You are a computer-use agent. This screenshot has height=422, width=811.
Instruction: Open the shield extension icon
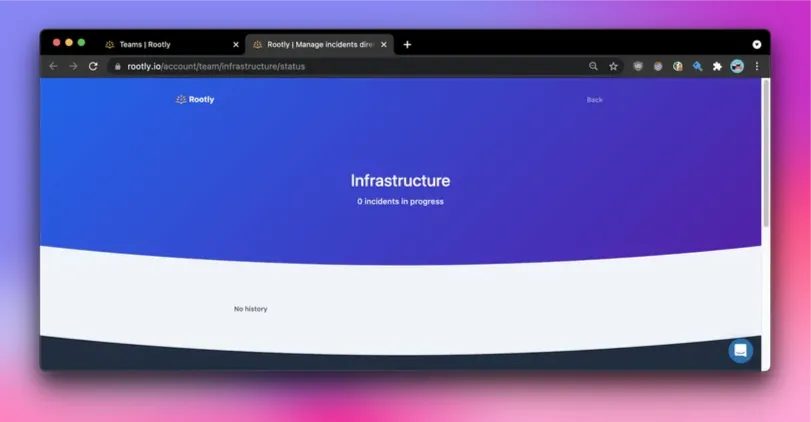click(x=638, y=66)
